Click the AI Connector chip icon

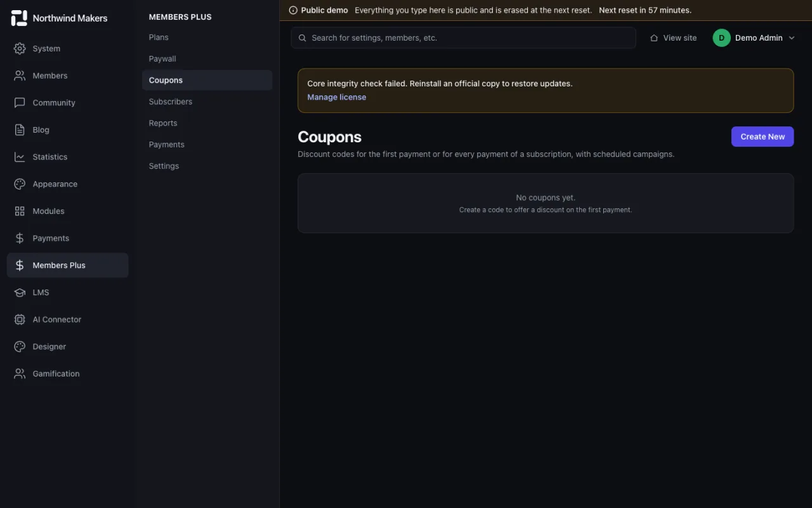pos(20,319)
